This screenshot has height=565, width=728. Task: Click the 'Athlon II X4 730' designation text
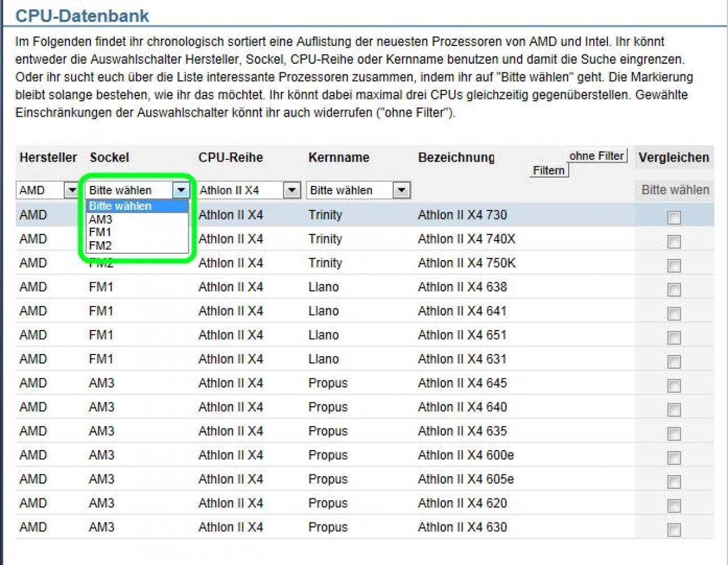pos(462,215)
